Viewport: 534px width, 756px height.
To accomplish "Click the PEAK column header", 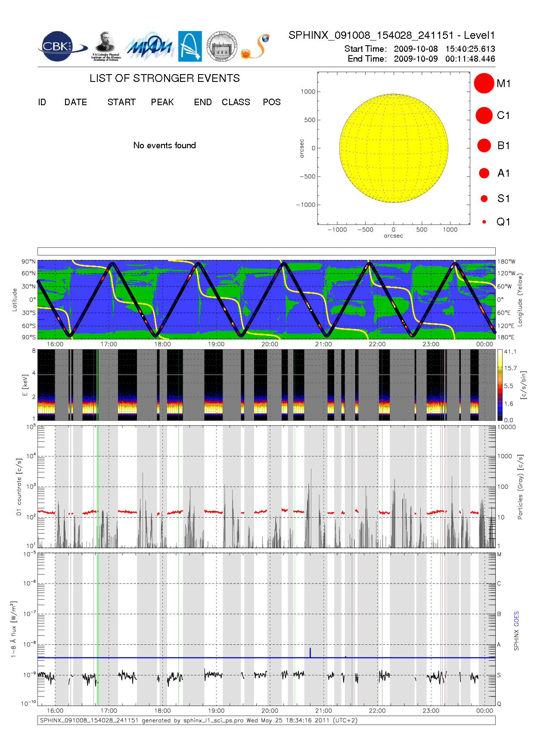I will pyautogui.click(x=162, y=102).
